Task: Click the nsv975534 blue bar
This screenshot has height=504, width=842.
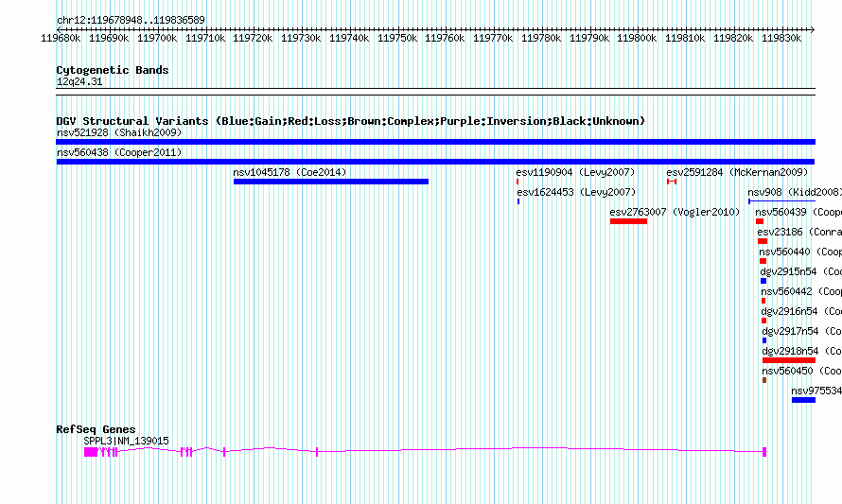Action: [x=803, y=400]
